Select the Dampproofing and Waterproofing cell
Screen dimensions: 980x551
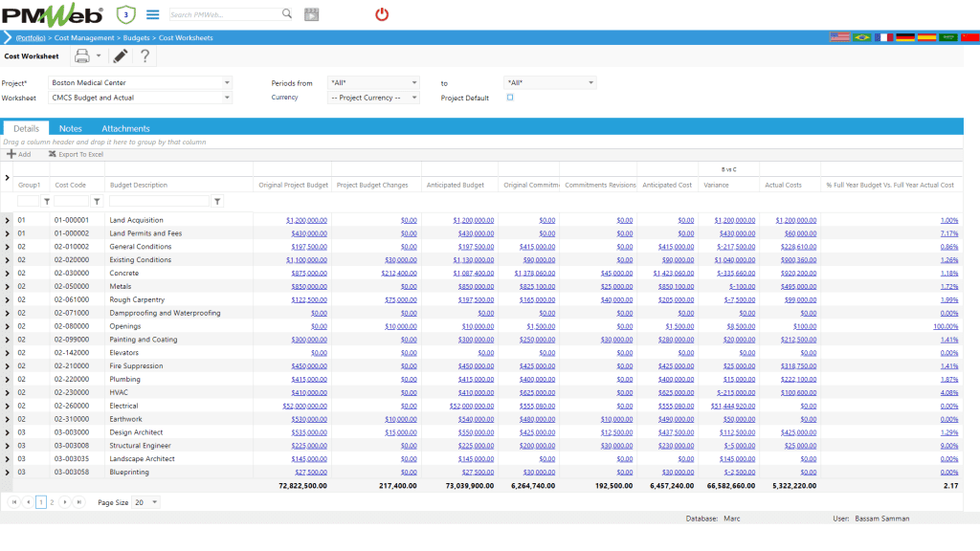click(x=165, y=313)
